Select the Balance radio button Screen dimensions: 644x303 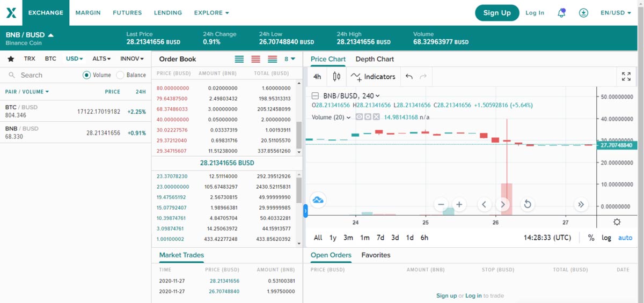pyautogui.click(x=120, y=75)
